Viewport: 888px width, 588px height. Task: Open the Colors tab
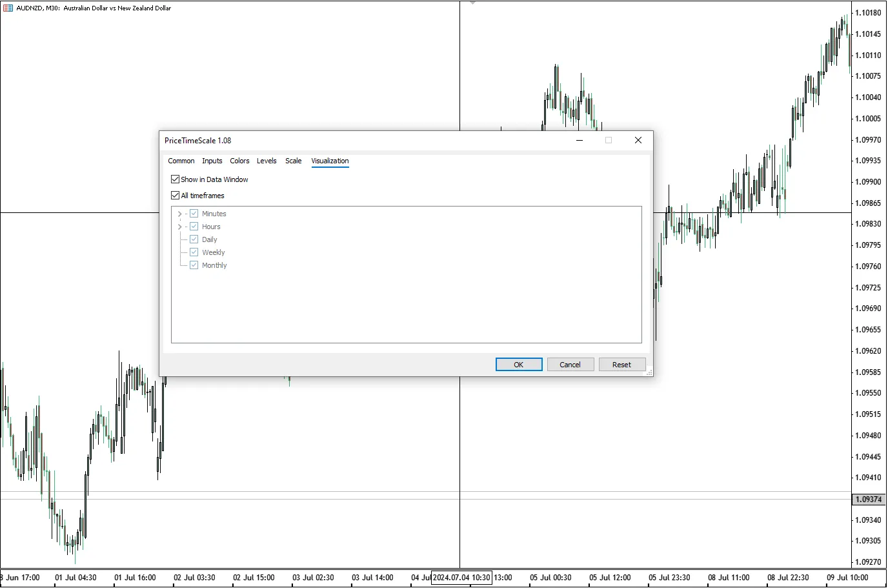tap(239, 161)
